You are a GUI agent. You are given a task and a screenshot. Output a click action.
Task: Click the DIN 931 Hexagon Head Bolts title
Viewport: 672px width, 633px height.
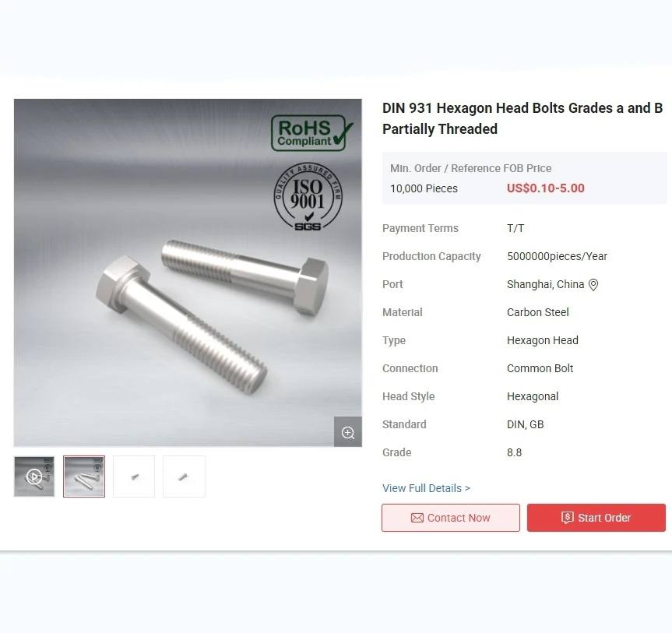click(x=522, y=118)
